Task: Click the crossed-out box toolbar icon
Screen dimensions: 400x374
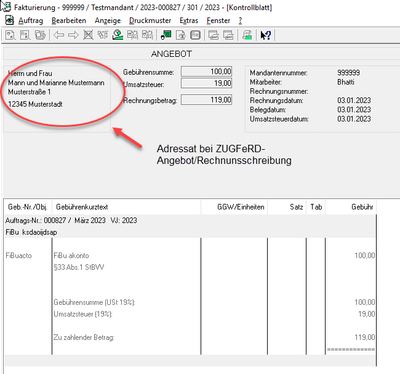Action: pos(88,35)
